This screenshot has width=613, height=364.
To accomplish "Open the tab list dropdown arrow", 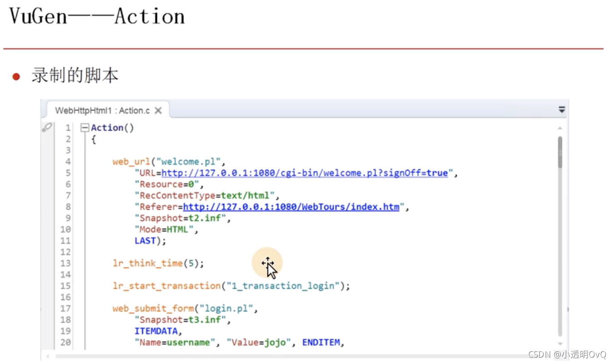I will (562, 109).
